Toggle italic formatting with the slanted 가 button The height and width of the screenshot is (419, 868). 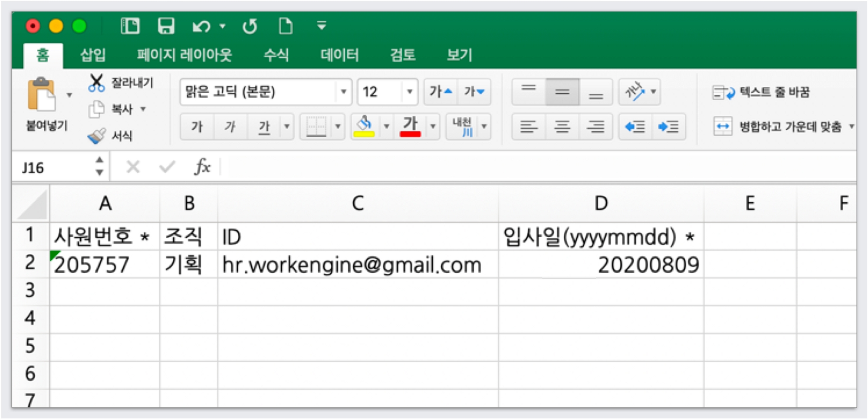click(230, 127)
